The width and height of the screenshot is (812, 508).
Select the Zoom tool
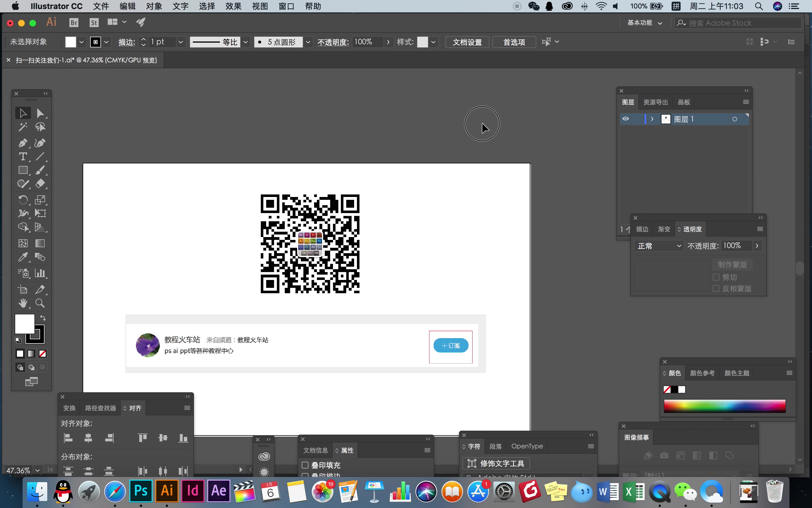coord(40,303)
